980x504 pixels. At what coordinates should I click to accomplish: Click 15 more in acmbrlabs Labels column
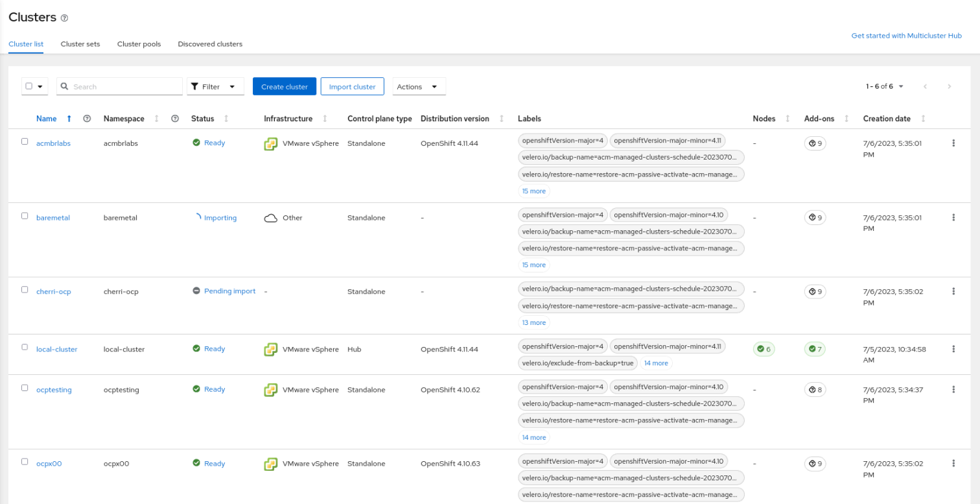533,191
